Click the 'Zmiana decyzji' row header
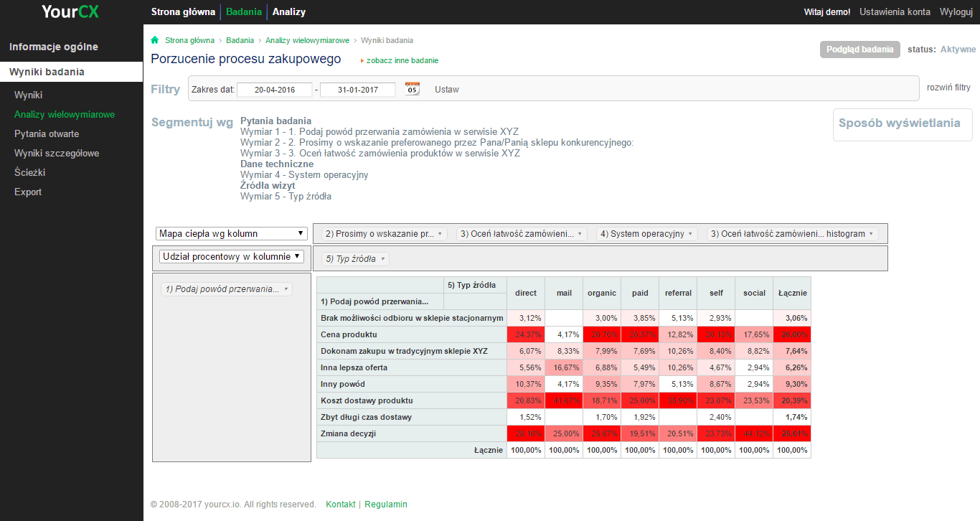This screenshot has width=980, height=521. [412, 433]
